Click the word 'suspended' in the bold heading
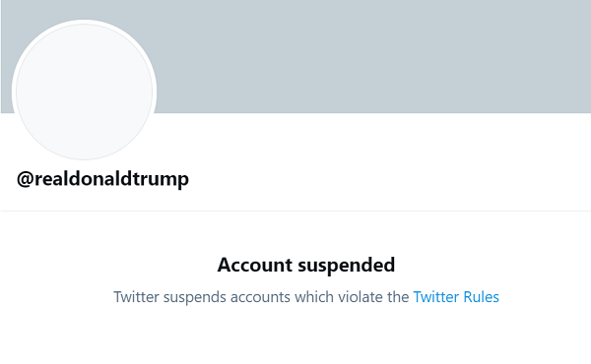Image resolution: width=591 pixels, height=364 pixels. pos(347,266)
